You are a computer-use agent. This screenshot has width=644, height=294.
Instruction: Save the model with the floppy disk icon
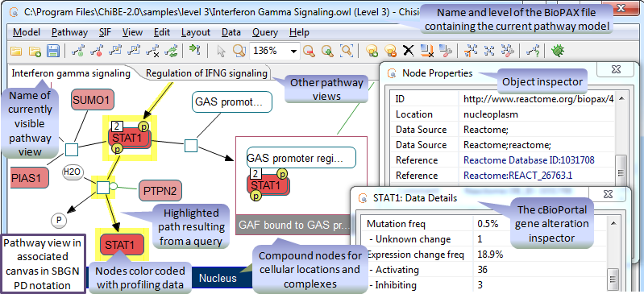pyautogui.click(x=53, y=51)
